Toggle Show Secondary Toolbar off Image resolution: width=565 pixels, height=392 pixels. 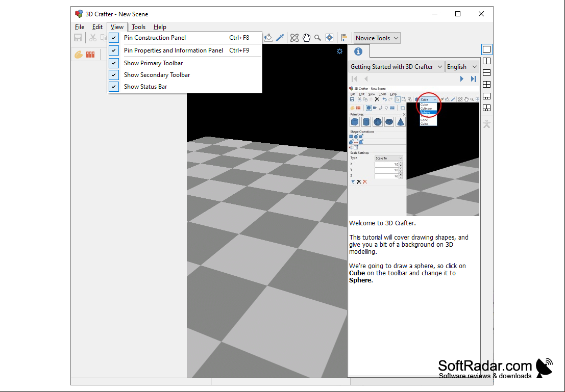point(184,75)
